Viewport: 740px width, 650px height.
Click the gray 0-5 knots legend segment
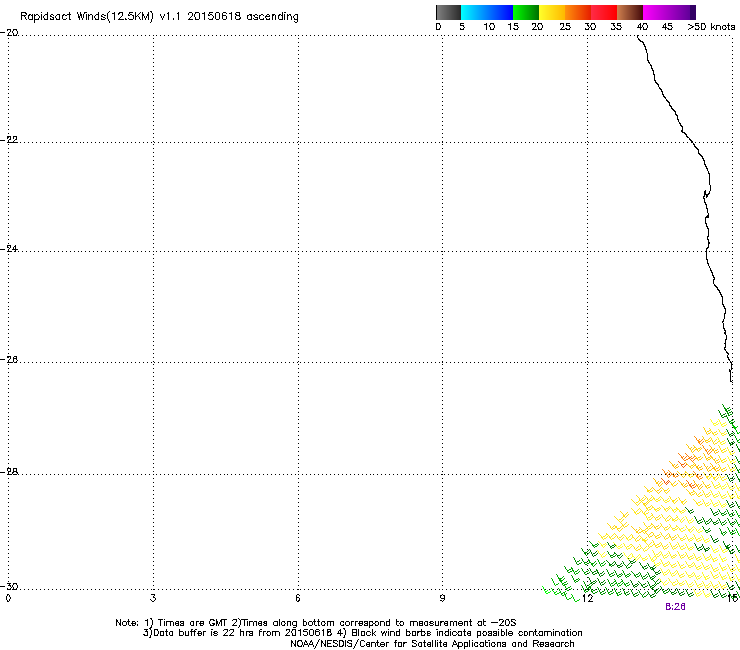(448, 12)
